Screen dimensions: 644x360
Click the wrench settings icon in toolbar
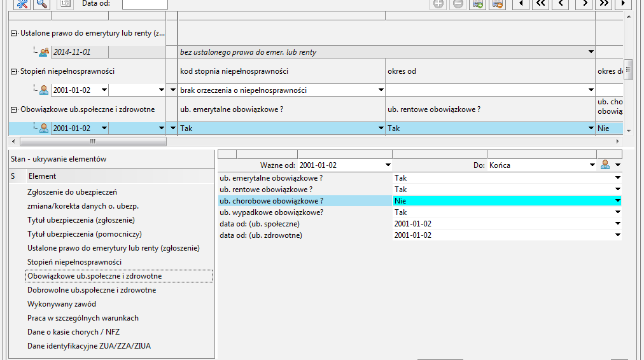(22, 4)
